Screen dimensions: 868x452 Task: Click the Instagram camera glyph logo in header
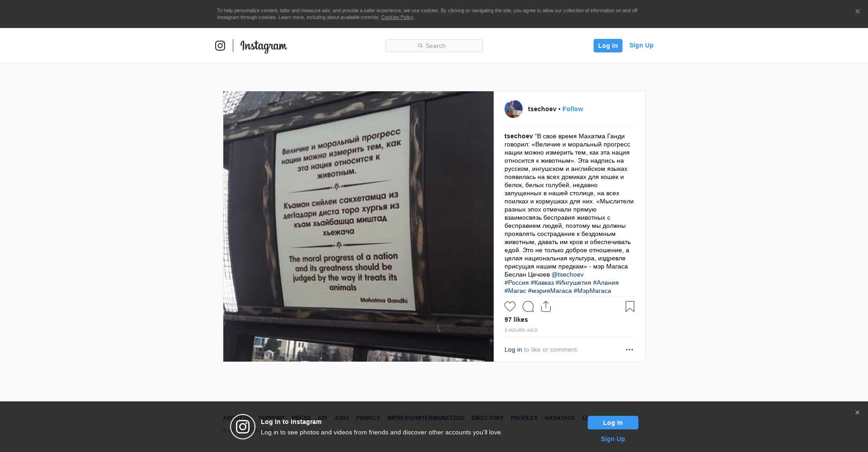[220, 46]
